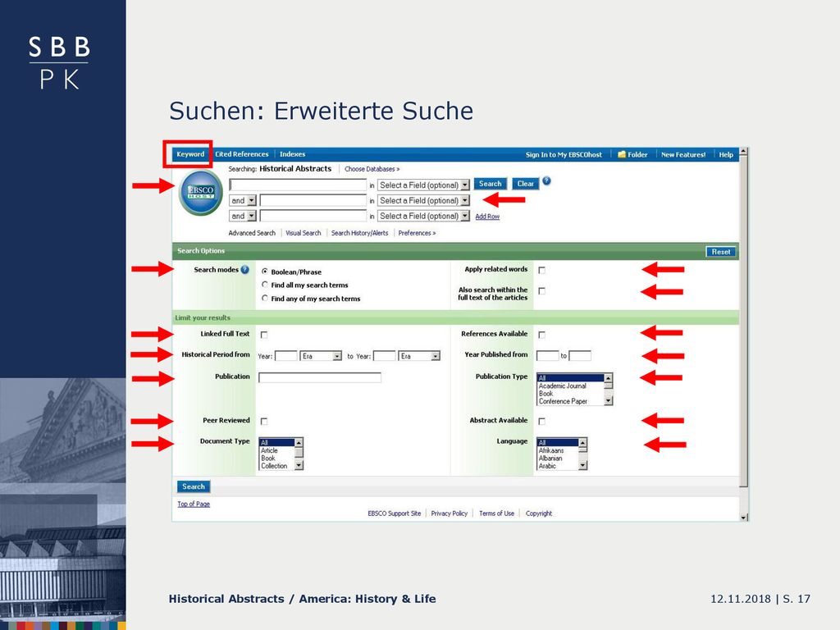This screenshot has width=840, height=630.
Task: Click the Publication text field
Action: (x=320, y=377)
